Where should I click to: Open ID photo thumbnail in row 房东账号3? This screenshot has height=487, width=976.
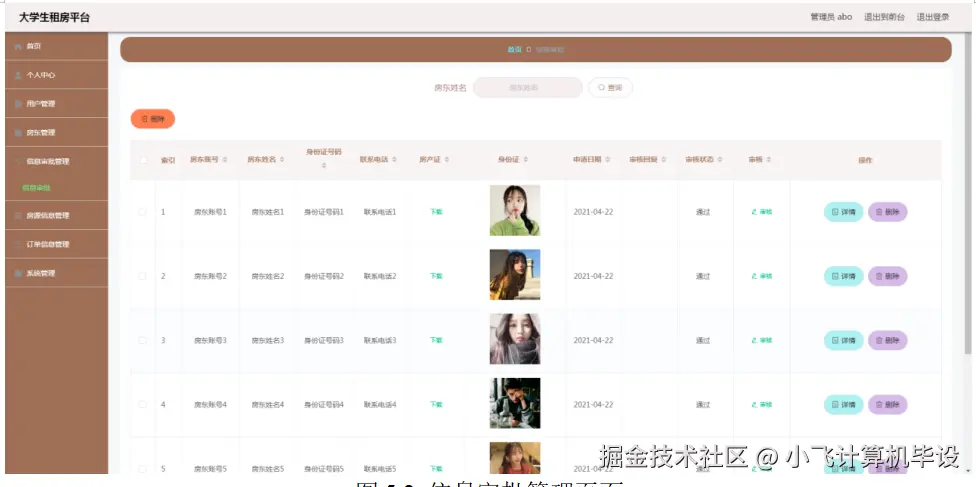[x=515, y=339]
